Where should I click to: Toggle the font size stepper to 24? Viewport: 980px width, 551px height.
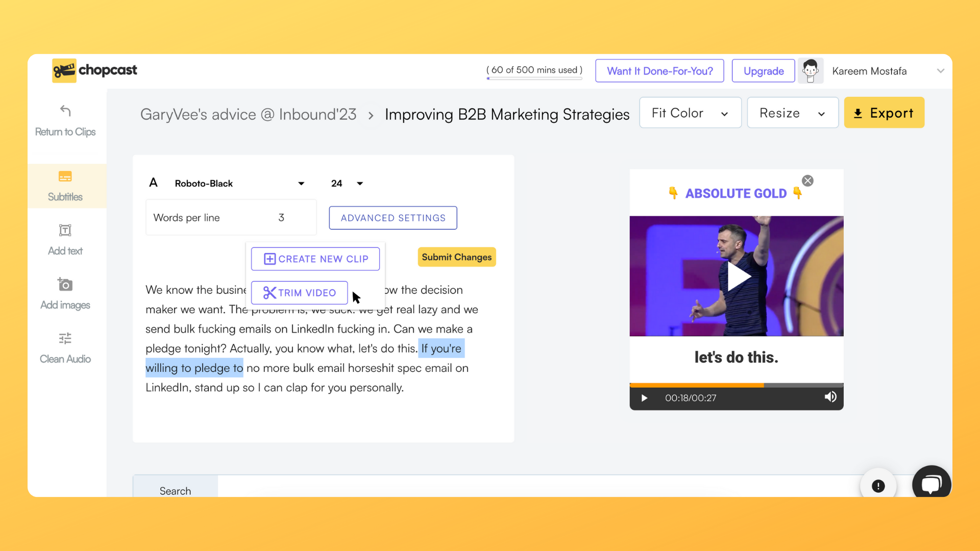345,183
